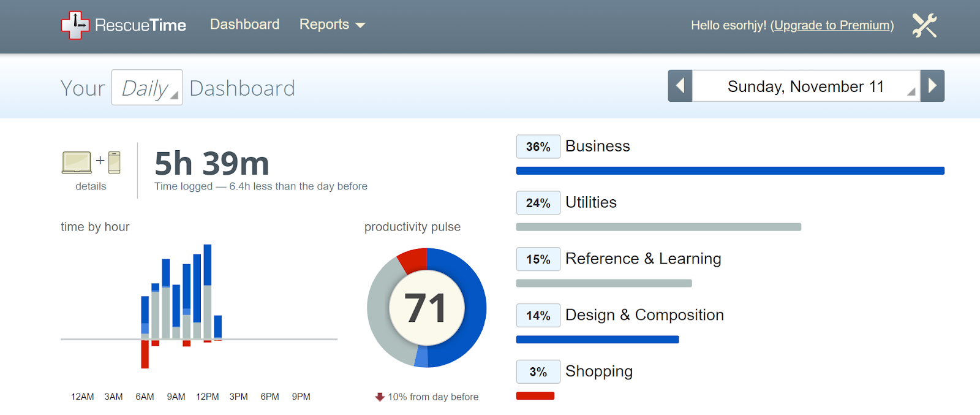Viewport: 980px width, 415px height.
Task: Open the Business category
Action: [x=597, y=146]
